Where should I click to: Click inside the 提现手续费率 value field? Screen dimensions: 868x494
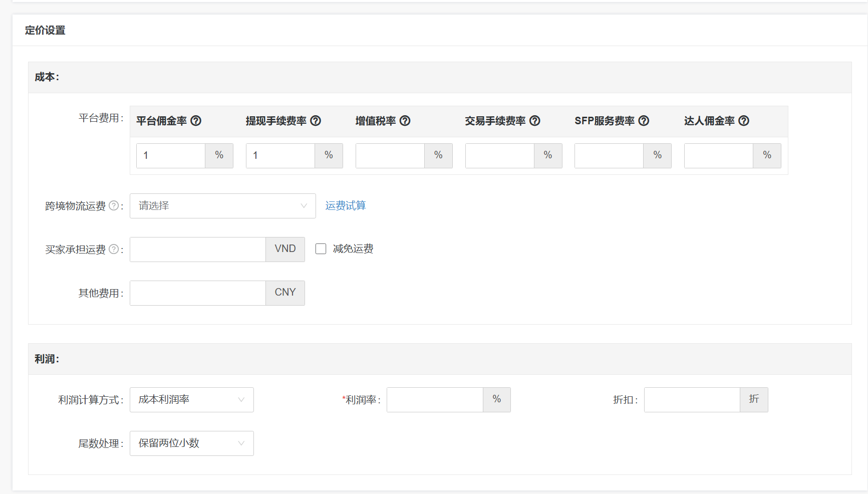click(x=280, y=155)
